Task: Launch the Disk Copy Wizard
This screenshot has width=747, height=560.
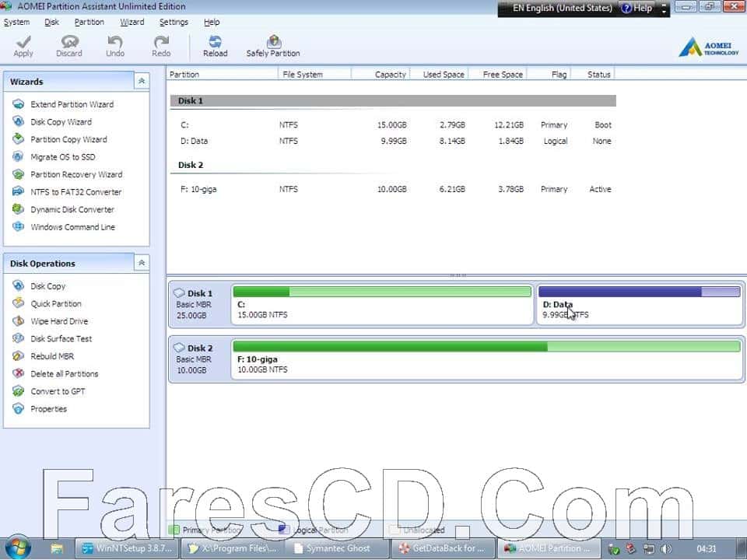Action: click(61, 122)
